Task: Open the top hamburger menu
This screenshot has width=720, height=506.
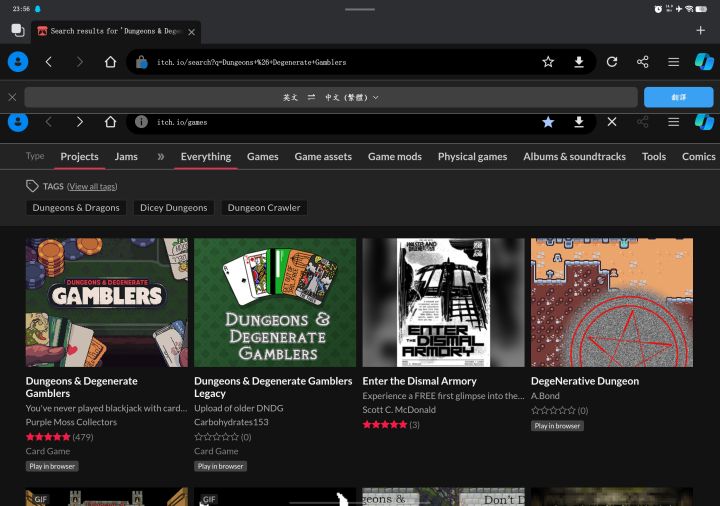Action: click(673, 62)
